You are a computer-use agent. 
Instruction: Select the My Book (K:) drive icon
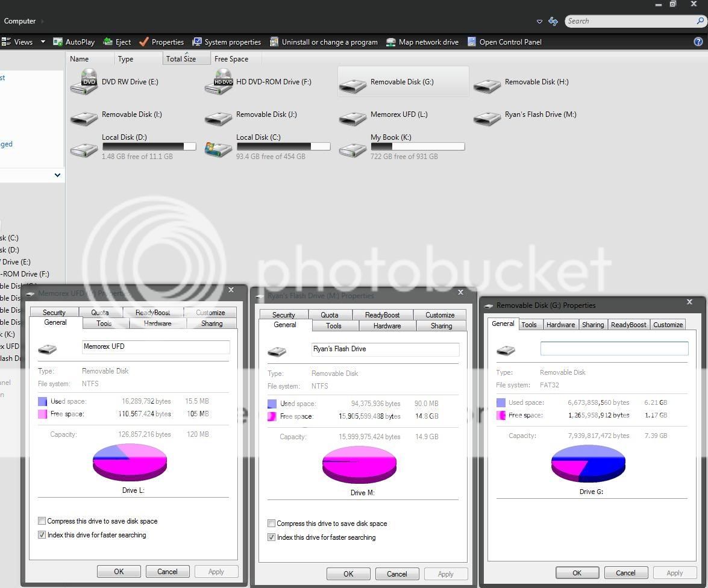click(x=352, y=150)
